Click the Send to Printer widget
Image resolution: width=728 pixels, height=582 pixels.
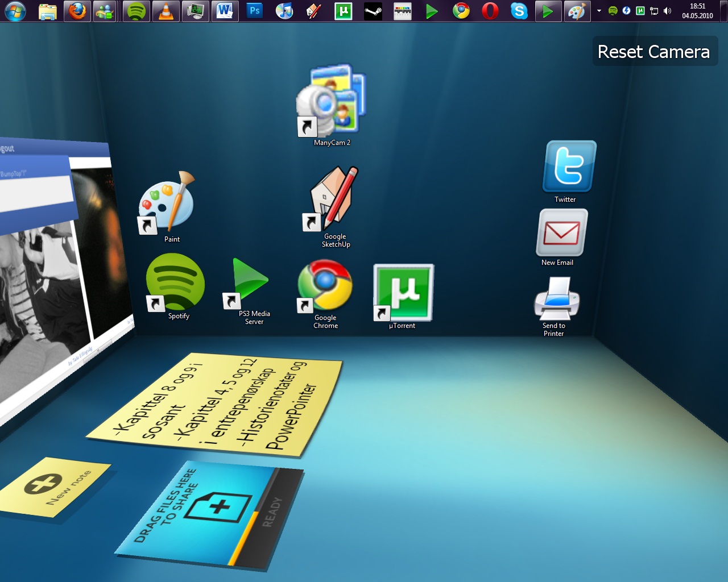tap(556, 306)
